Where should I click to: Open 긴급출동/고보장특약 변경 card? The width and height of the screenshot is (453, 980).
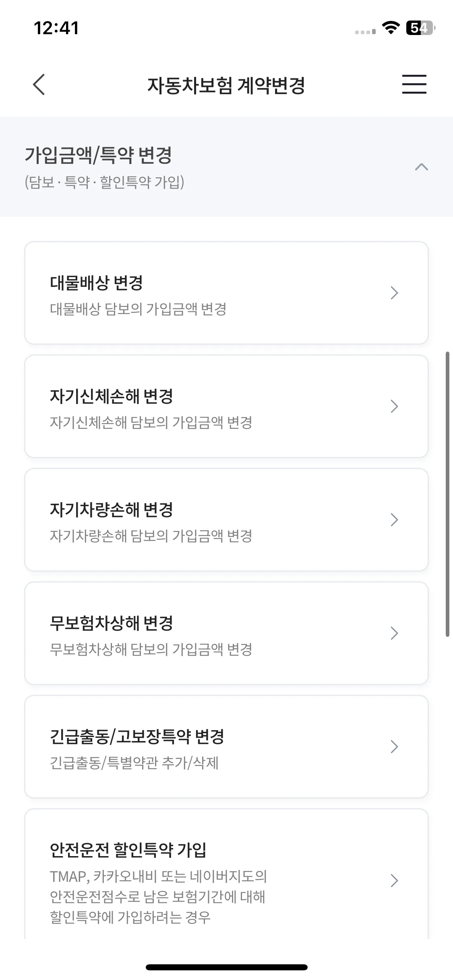(x=226, y=747)
